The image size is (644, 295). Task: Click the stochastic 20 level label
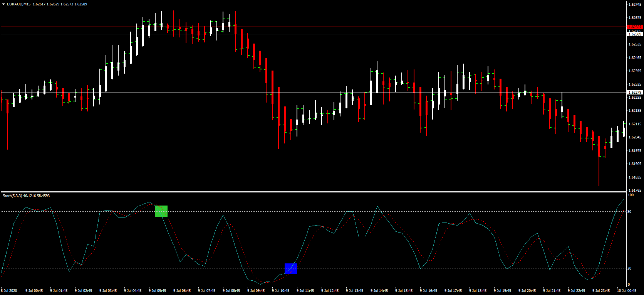(x=629, y=268)
